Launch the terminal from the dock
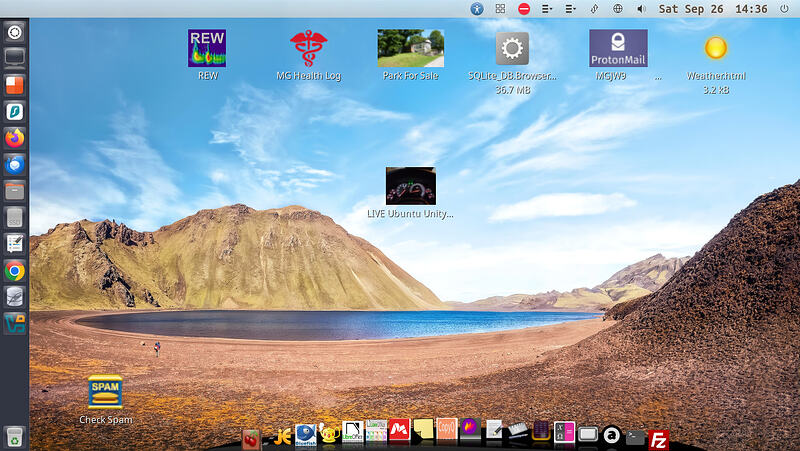800x451 pixels. pos(635,437)
